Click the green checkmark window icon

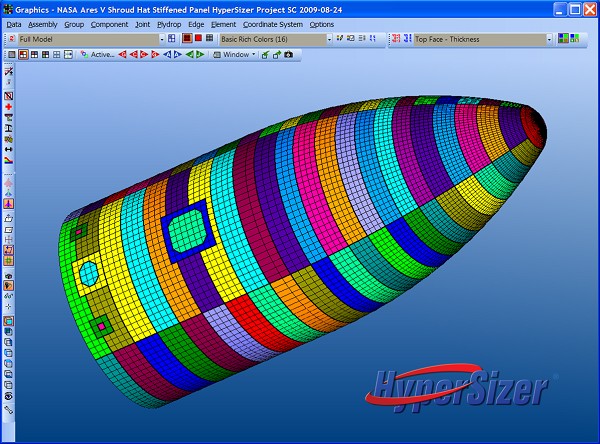(x=265, y=55)
